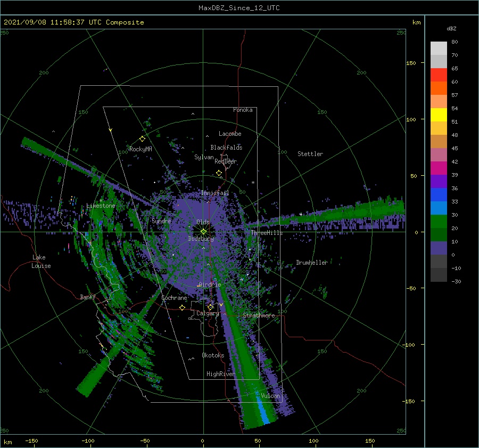Click the 80 value on dBZ legend
479x448 pixels.
[x=455, y=42]
